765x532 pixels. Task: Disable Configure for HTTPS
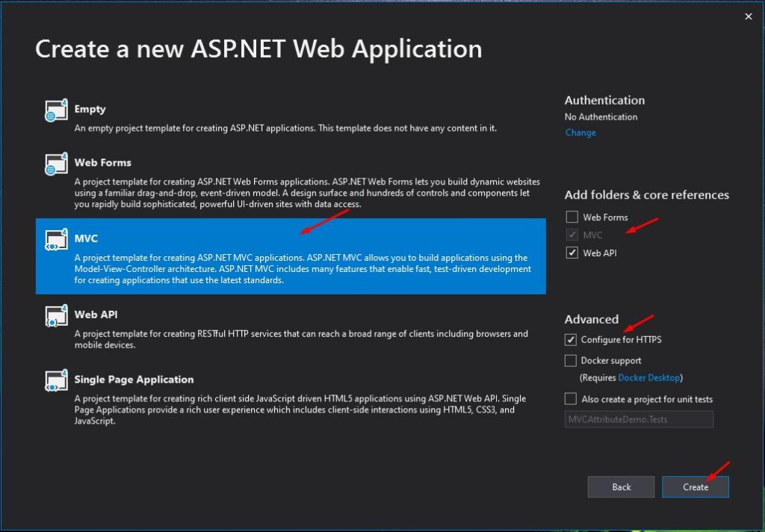572,339
